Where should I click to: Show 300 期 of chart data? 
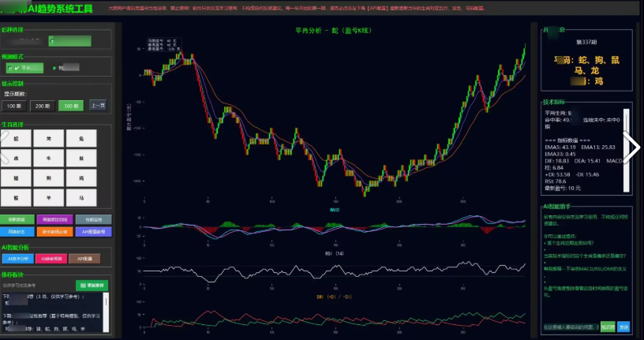[x=71, y=105]
